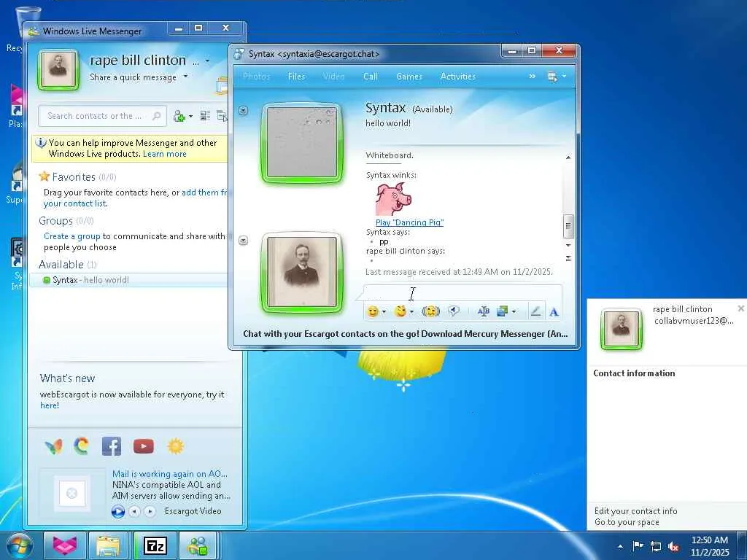Click Edit your contact info

[635, 511]
